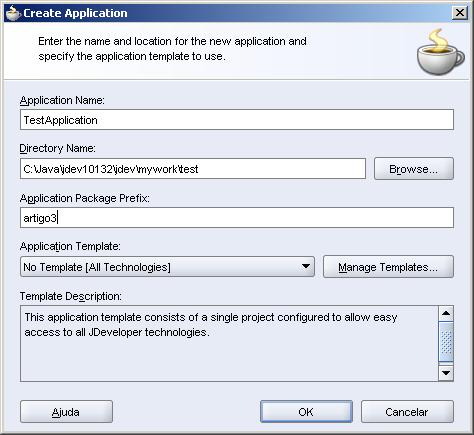The width and height of the screenshot is (474, 435).
Task: Click the Ajuda help button
Action: [66, 412]
